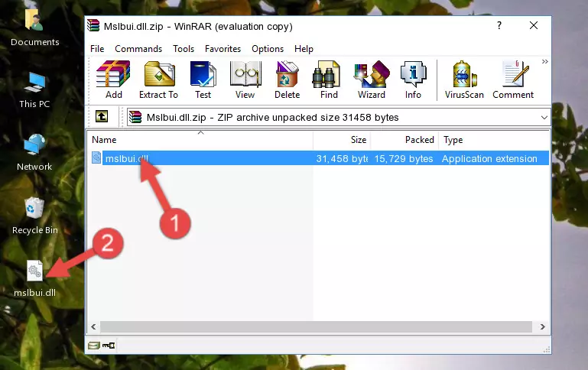Click the Add toolbar icon
The width and height of the screenshot is (588, 370).
[113, 80]
